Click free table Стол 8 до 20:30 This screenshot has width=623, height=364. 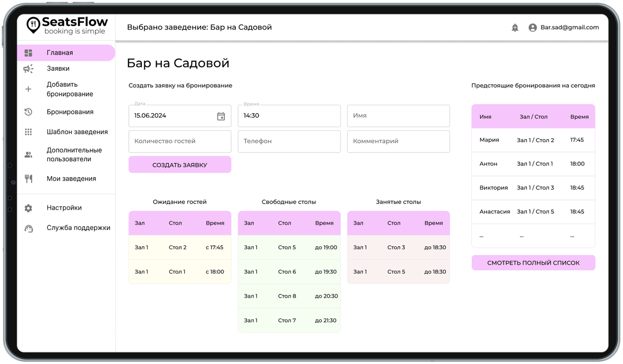[x=289, y=296]
